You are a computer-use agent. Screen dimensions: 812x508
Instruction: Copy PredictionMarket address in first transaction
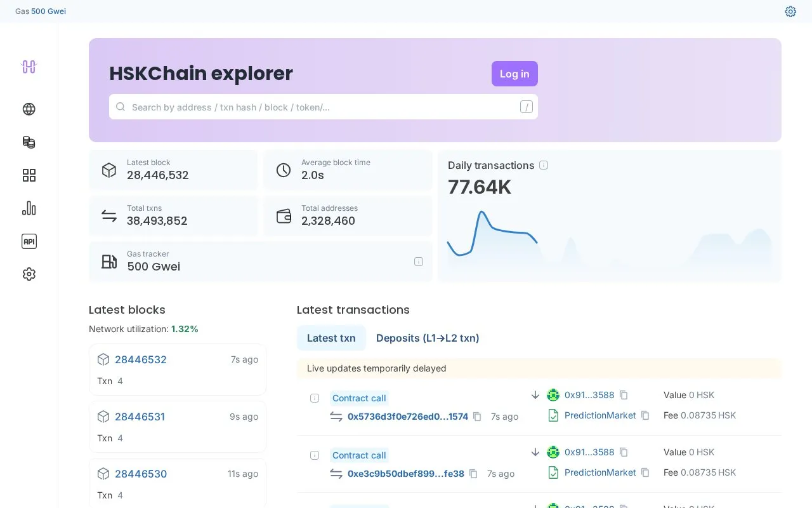click(645, 415)
